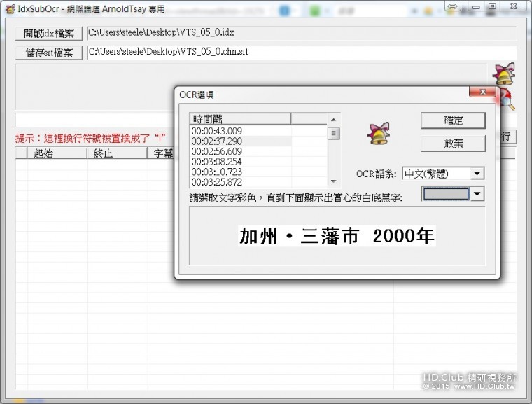Select timestamp 00:03:08.254
The image size is (532, 404).
coord(241,161)
